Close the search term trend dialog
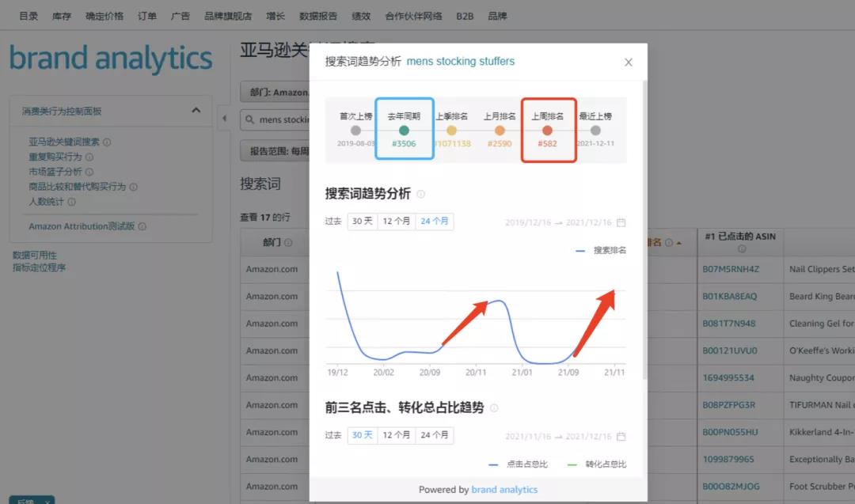Screen dimensions: 855x504 629,62
